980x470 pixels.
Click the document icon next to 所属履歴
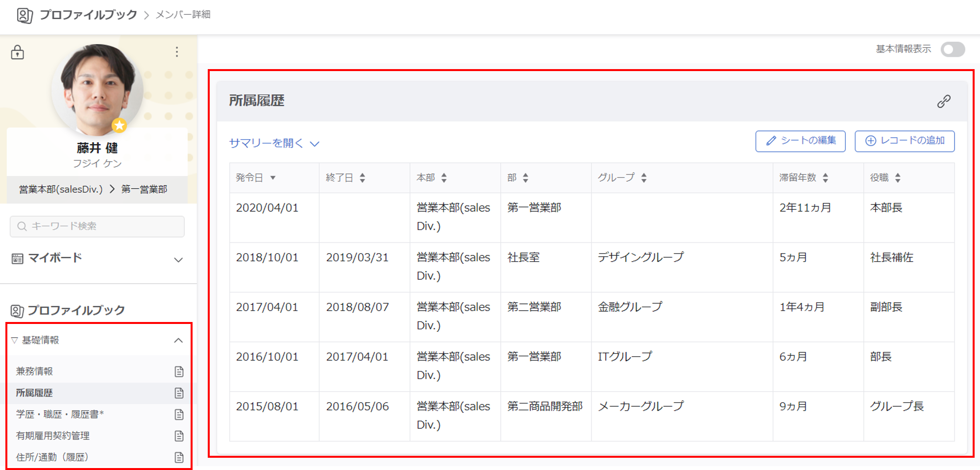179,393
